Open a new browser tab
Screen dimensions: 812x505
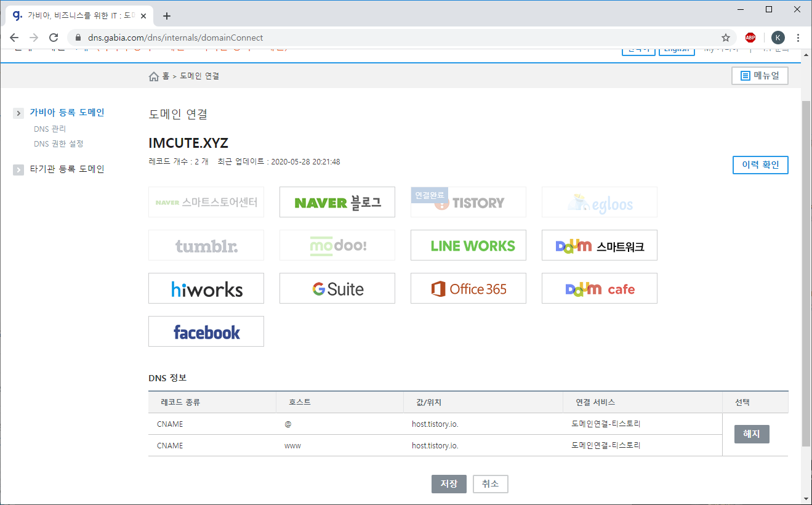click(x=167, y=16)
